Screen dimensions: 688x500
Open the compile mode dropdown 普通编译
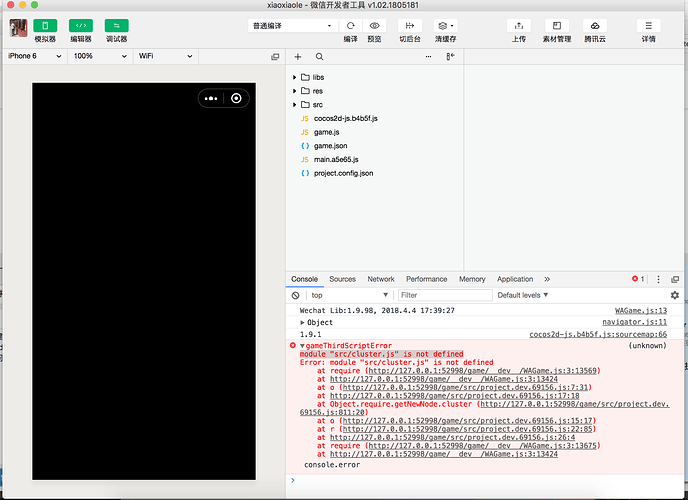(293, 26)
